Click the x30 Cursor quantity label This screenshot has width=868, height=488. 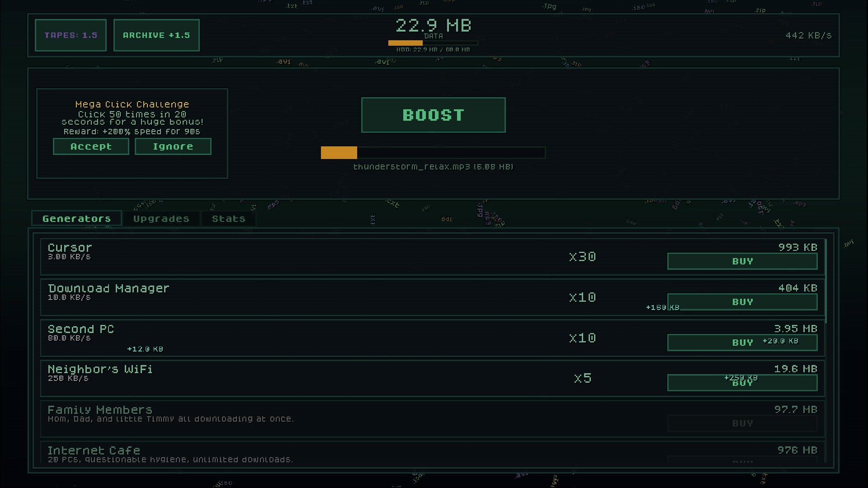582,256
